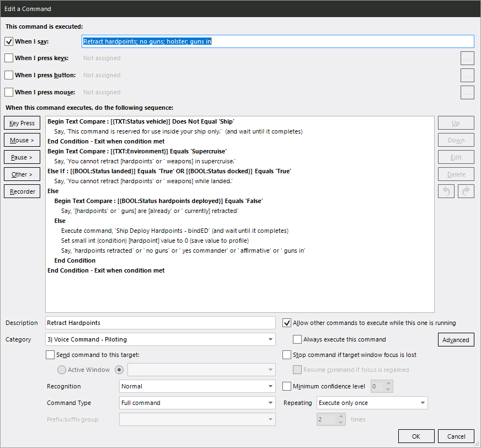Select 'This command is reserved for use inside your ship' line
481x448 pixels.
(178, 131)
